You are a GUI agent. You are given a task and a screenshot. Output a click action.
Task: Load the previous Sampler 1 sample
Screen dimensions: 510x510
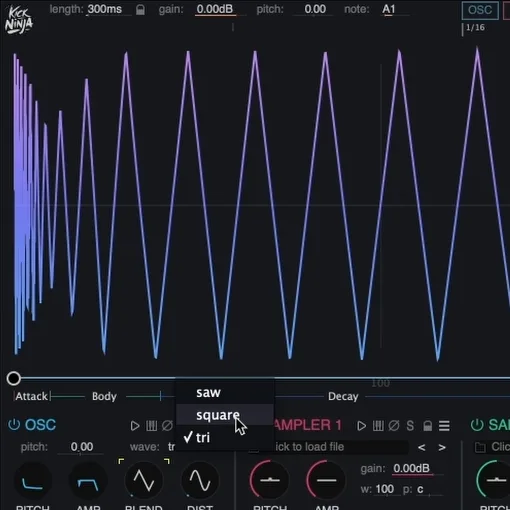point(422,447)
